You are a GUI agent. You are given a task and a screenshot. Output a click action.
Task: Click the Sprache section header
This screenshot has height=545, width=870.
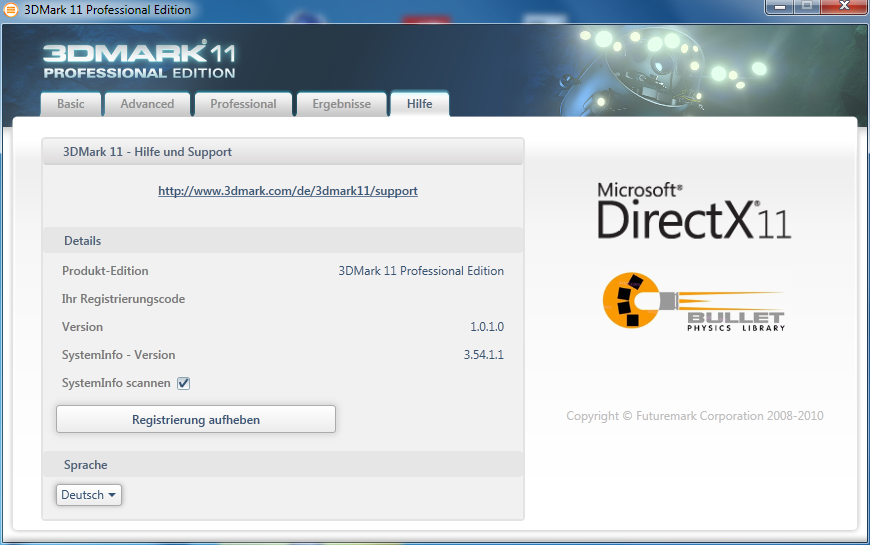(x=283, y=465)
